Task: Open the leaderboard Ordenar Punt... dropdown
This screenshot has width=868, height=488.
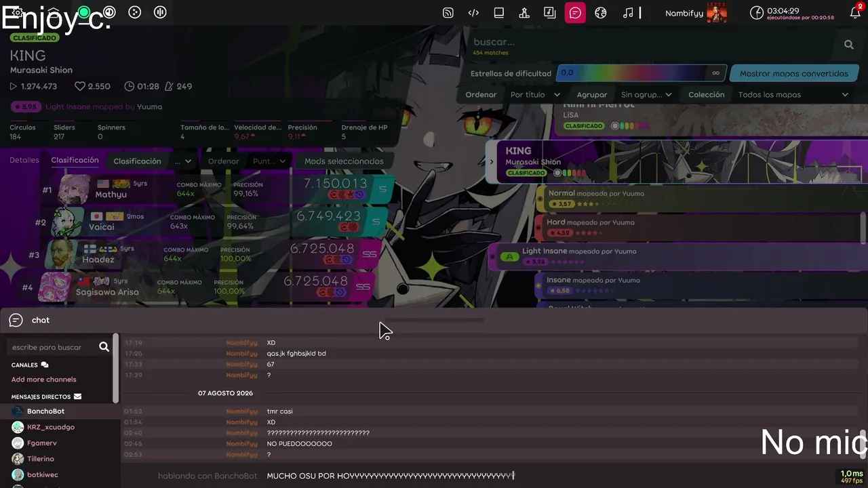Action: point(270,161)
